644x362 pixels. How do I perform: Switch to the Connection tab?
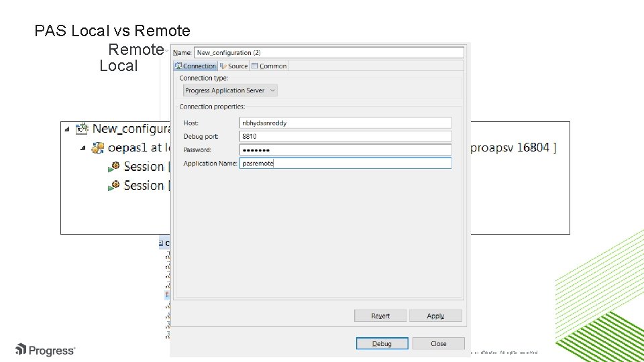click(195, 66)
